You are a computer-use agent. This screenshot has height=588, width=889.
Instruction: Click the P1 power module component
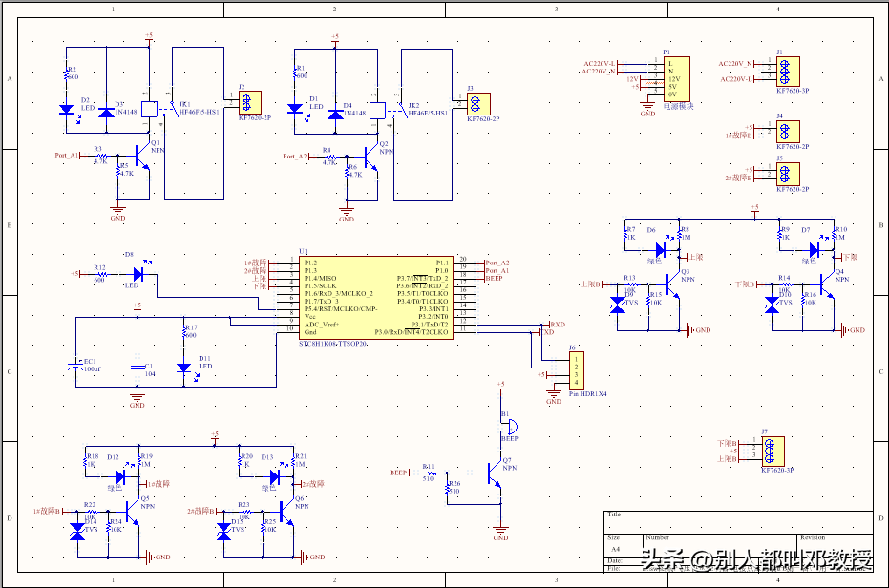click(677, 79)
